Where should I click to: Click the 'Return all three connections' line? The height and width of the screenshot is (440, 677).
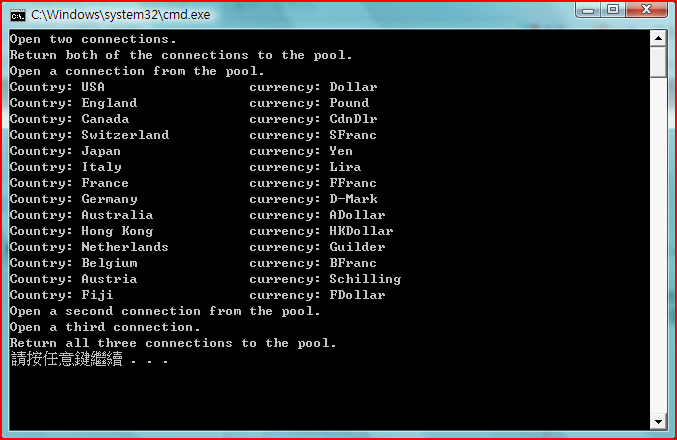click(x=173, y=343)
